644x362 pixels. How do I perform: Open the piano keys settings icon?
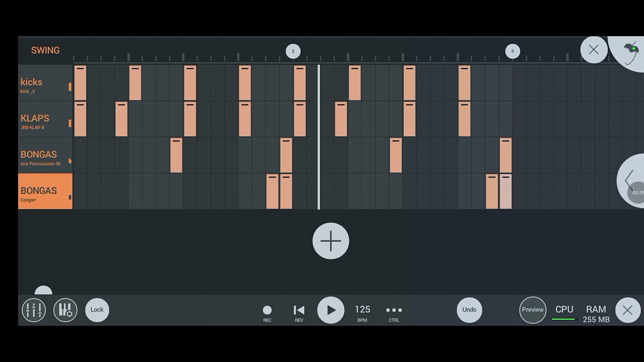tap(65, 310)
